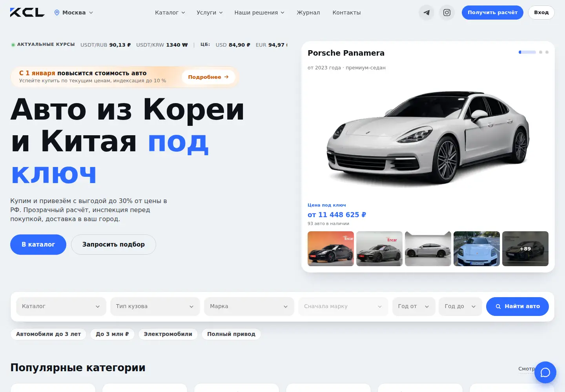Click the Запросить подбор button

pyautogui.click(x=113, y=245)
